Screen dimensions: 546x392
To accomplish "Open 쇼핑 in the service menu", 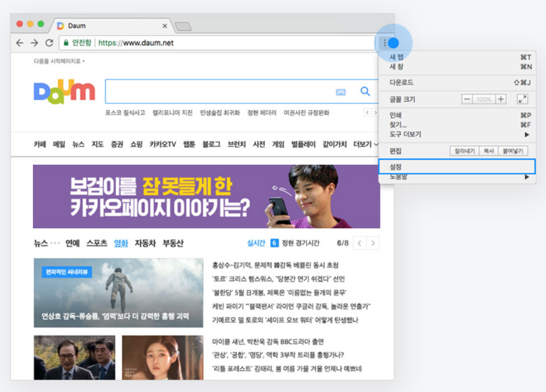I will 136,144.
